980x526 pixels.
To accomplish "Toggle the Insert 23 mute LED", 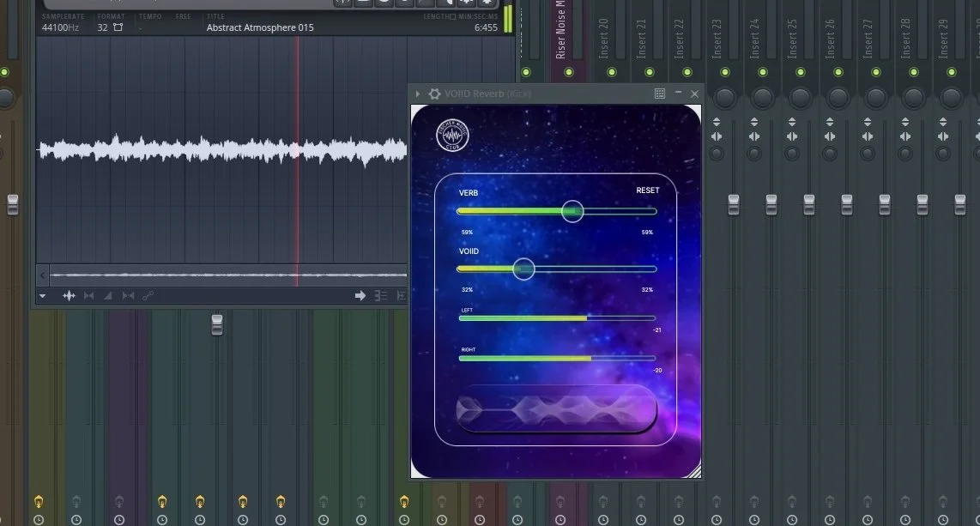I will point(725,72).
